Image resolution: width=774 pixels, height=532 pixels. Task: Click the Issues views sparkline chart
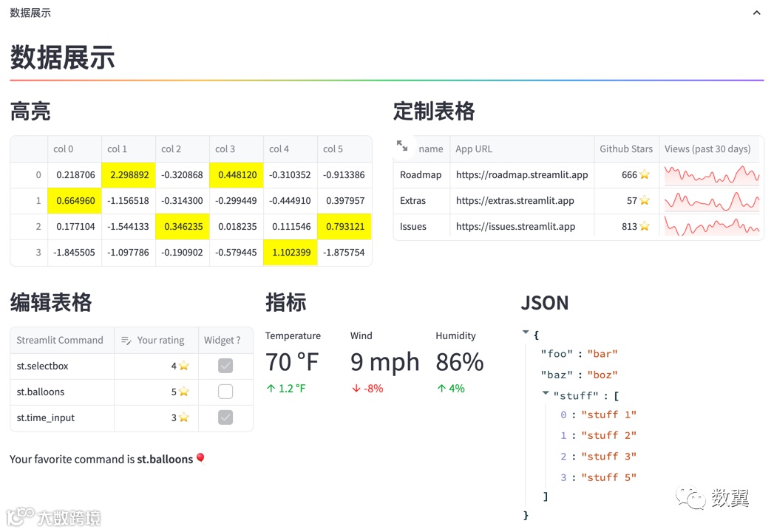[711, 227]
